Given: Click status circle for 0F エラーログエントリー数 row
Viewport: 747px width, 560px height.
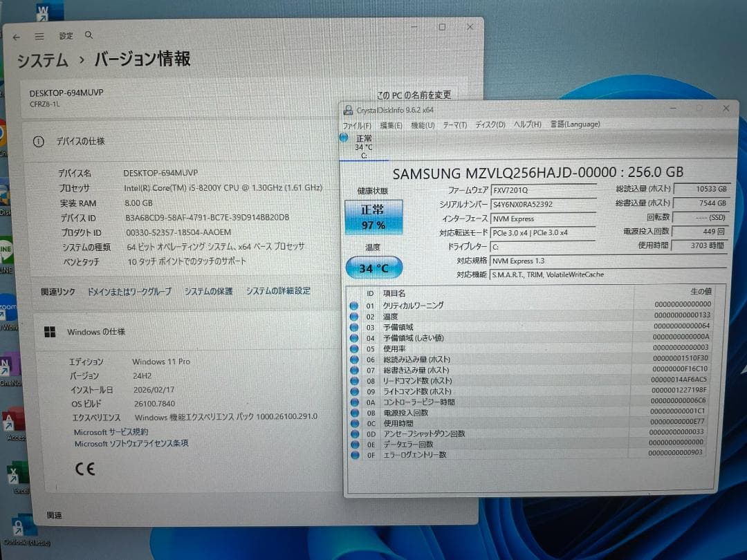Looking at the screenshot, I should [x=355, y=455].
